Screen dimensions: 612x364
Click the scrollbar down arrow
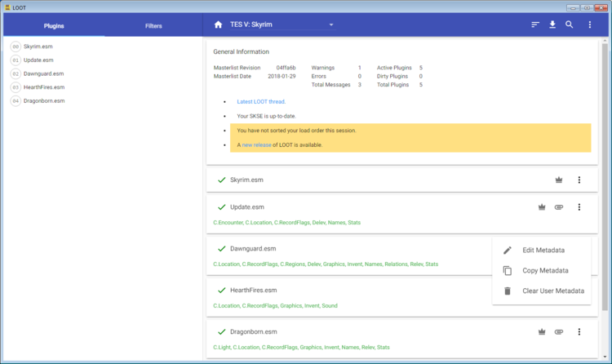(x=605, y=357)
